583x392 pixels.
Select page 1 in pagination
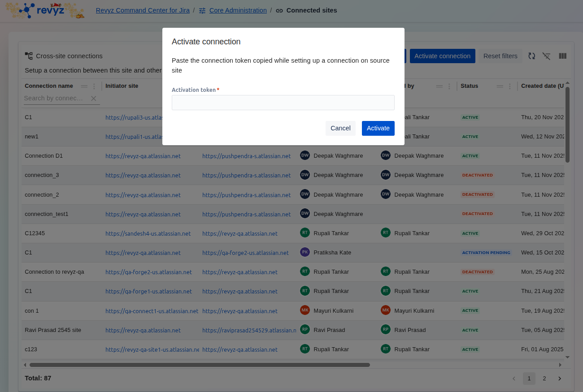[x=529, y=379]
